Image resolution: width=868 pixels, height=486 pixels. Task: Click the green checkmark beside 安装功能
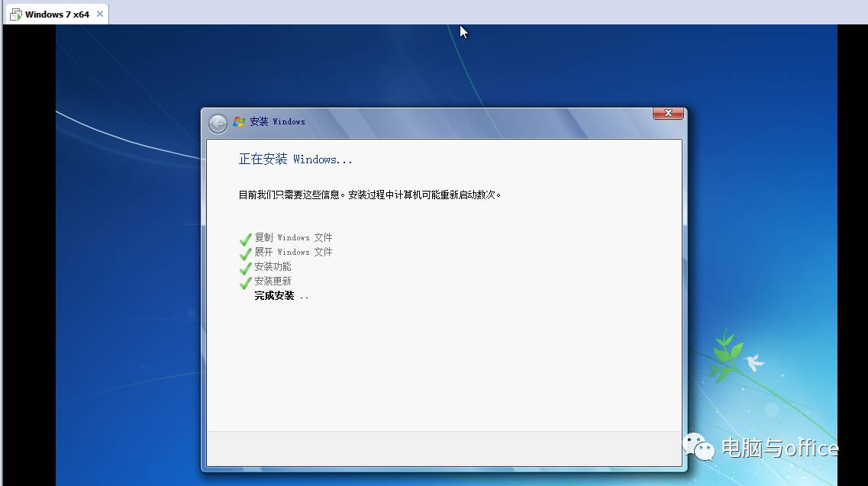(x=245, y=266)
